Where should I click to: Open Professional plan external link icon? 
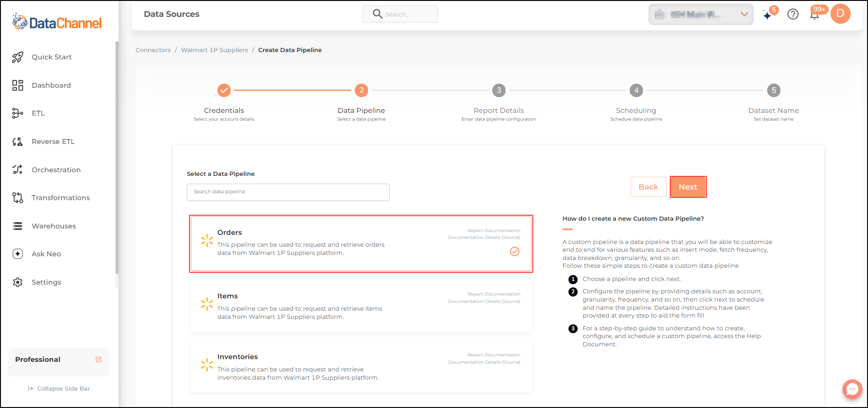[x=98, y=360]
